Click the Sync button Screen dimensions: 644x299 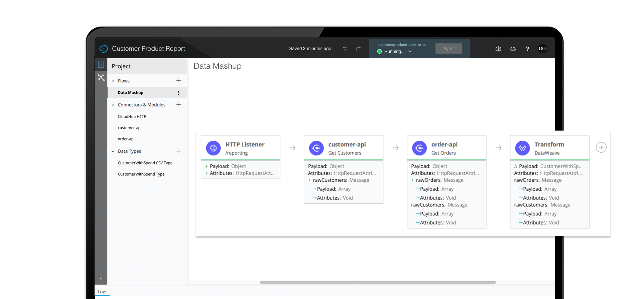(448, 49)
